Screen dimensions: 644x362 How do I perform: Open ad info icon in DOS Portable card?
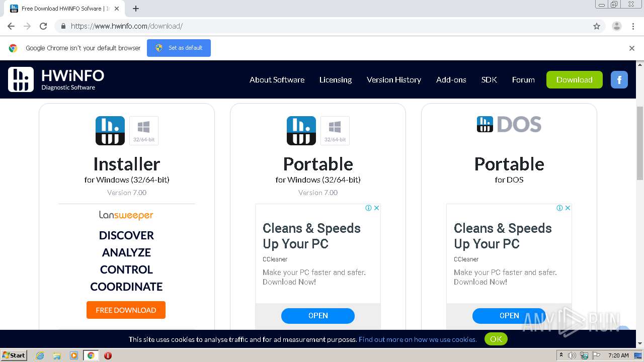[x=559, y=208]
